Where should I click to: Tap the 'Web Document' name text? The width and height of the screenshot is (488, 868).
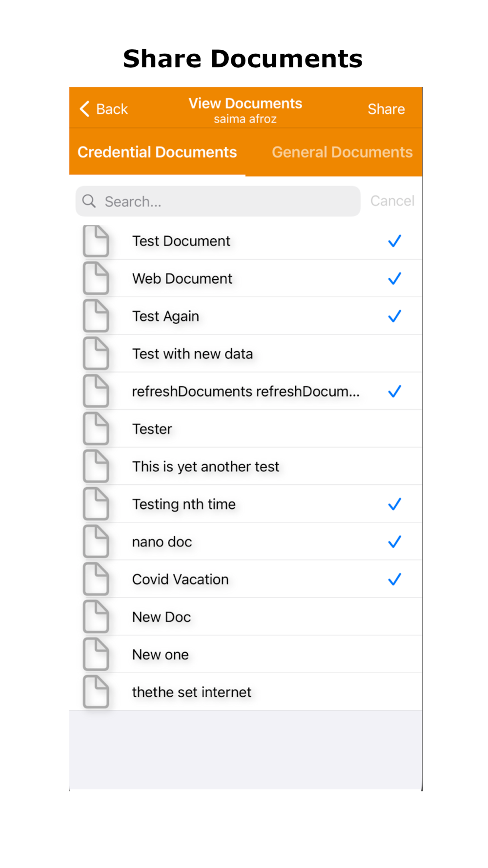coord(183,279)
